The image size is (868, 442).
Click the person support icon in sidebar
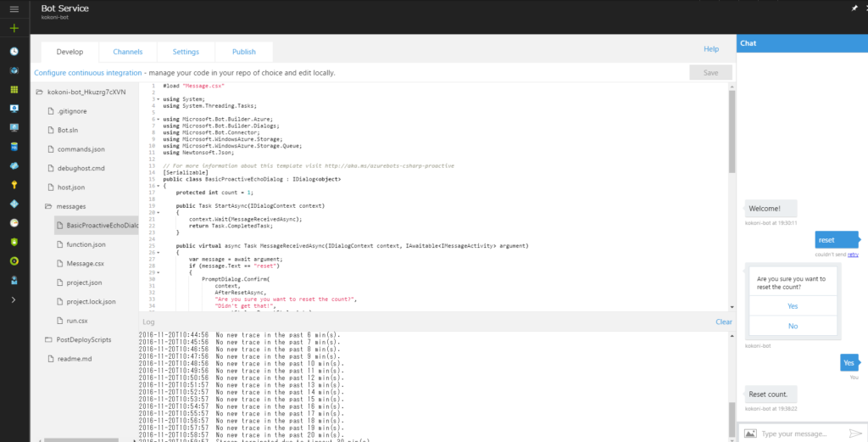[14, 280]
